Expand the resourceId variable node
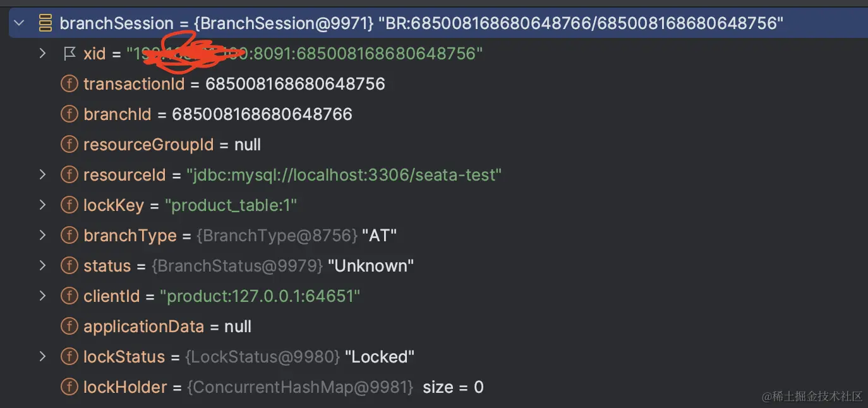The height and width of the screenshot is (408, 868). pos(42,174)
